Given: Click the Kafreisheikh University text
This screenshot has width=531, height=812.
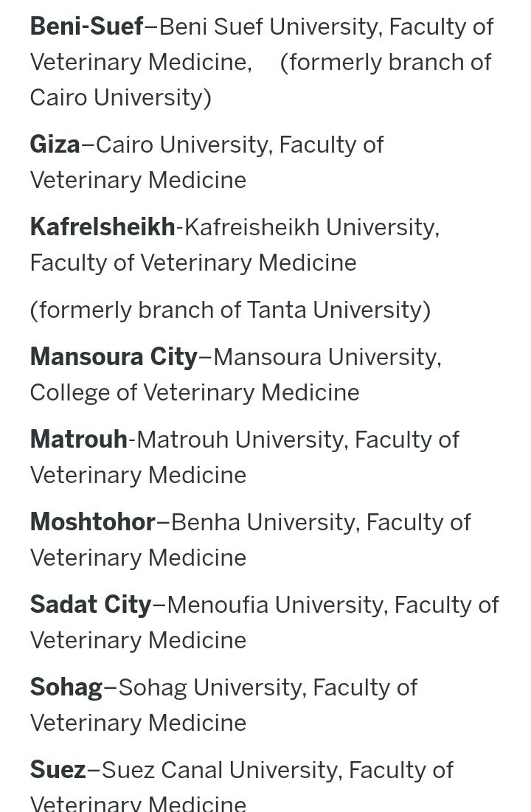Looking at the screenshot, I should [309, 227].
